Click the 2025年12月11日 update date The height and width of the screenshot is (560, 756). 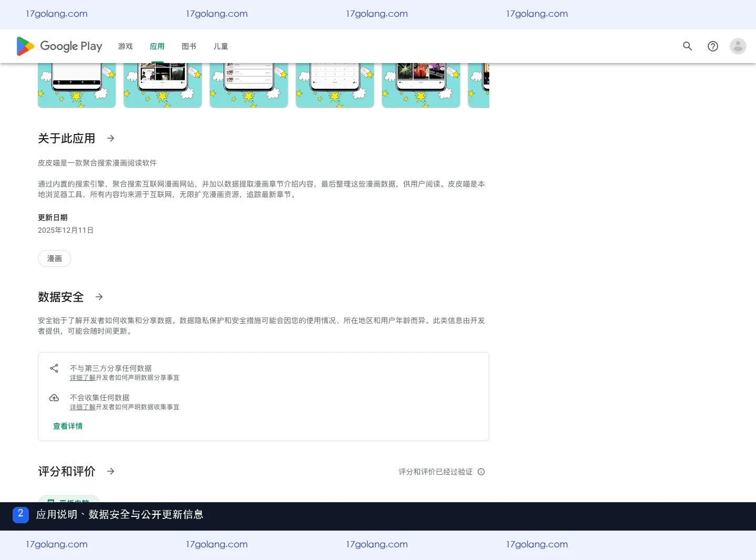(66, 230)
